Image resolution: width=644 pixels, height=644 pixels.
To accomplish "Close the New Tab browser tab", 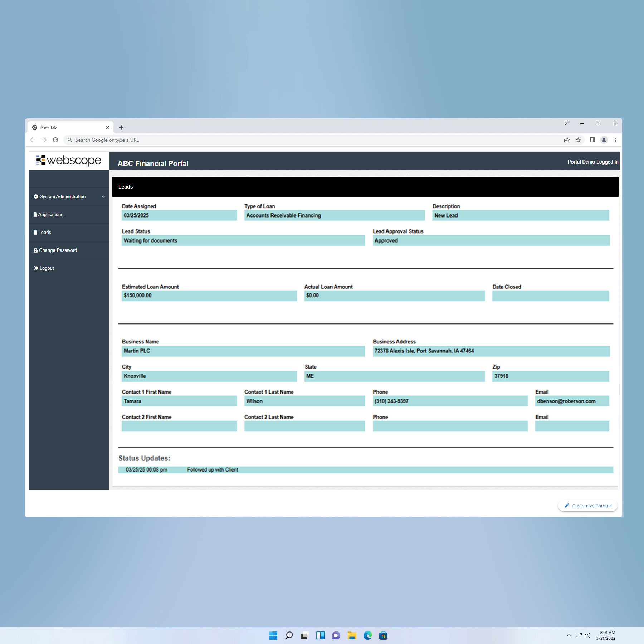I will 108,127.
